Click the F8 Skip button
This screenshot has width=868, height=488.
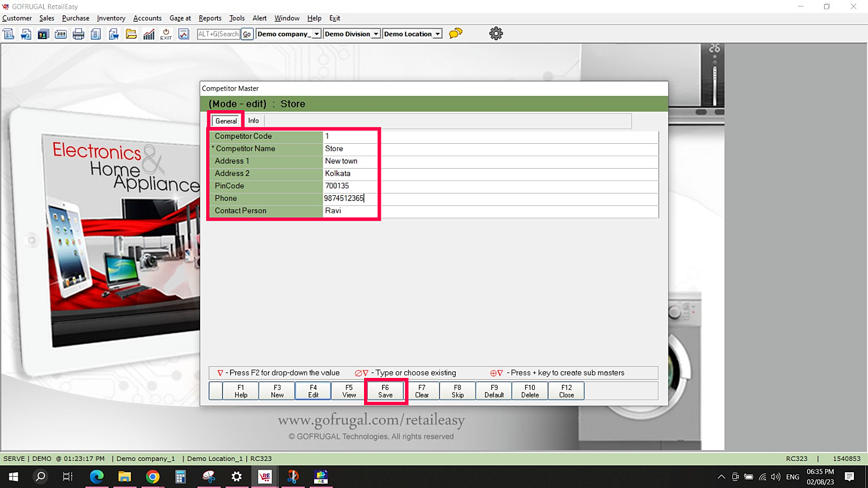coord(458,391)
